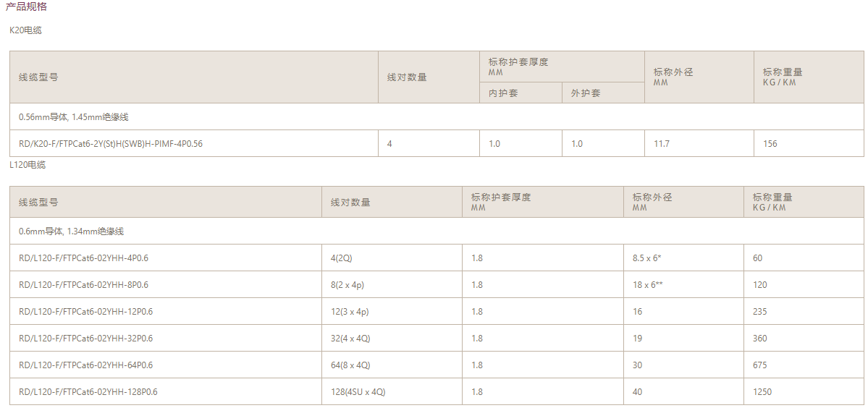This screenshot has width=868, height=408.
Task: Click the 内护套 column header
Action: tap(503, 93)
